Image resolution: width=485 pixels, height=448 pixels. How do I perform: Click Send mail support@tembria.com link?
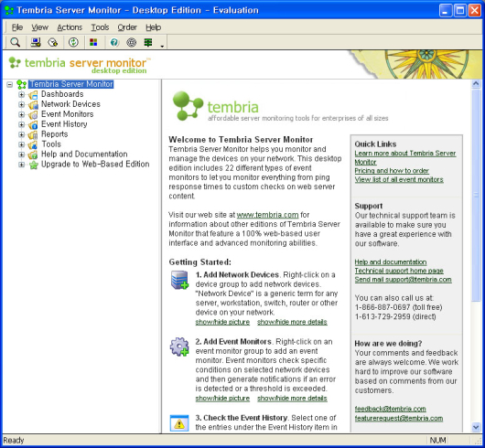(403, 279)
